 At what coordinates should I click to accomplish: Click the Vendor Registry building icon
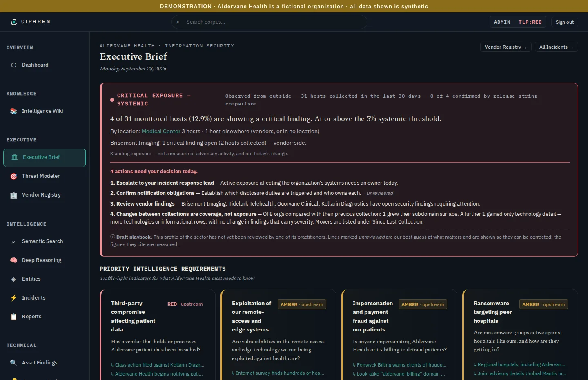point(14,195)
